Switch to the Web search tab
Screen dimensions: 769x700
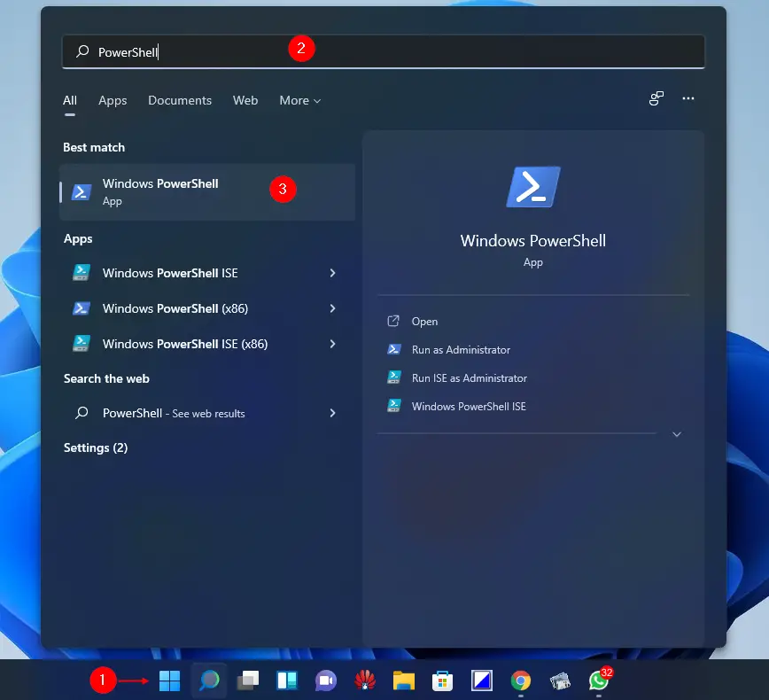coord(245,100)
